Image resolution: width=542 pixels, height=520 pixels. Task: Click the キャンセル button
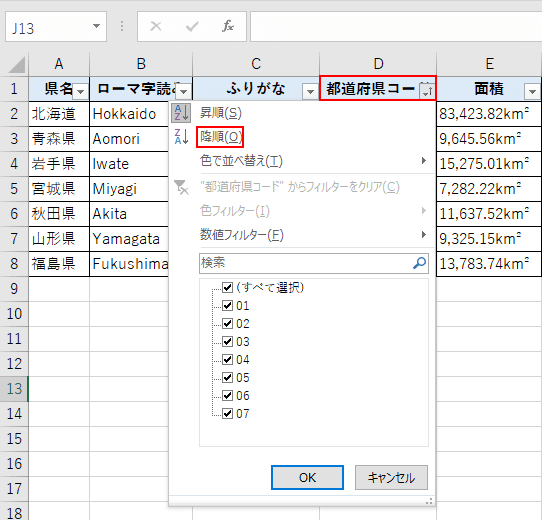click(391, 477)
